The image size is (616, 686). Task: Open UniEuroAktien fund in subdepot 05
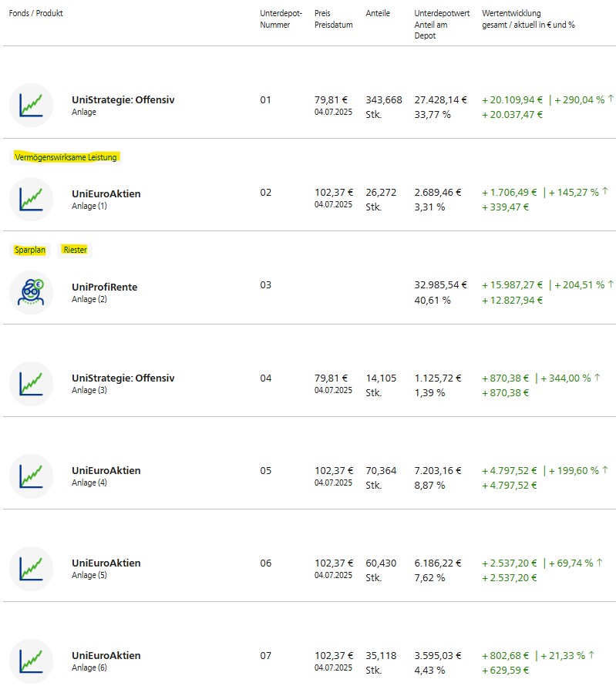click(x=106, y=471)
